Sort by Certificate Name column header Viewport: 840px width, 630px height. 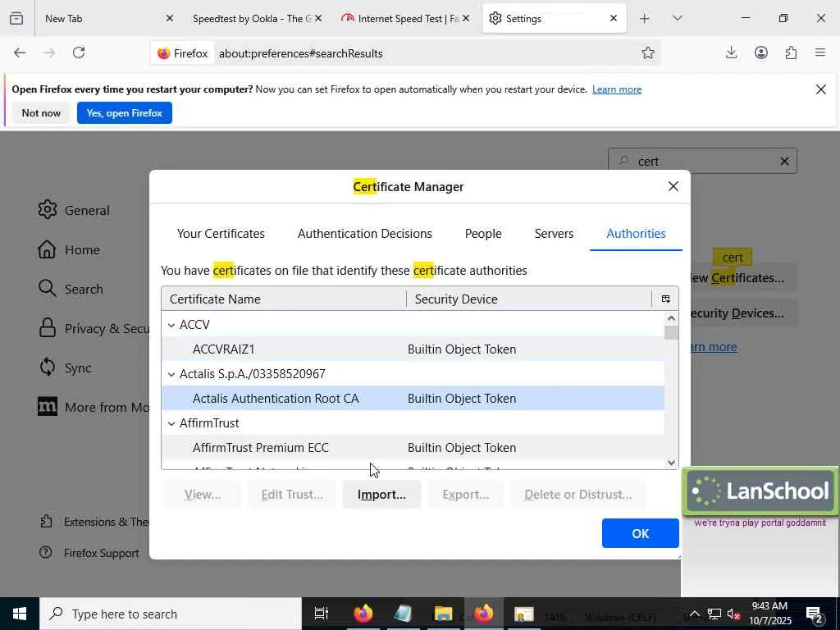(x=283, y=299)
